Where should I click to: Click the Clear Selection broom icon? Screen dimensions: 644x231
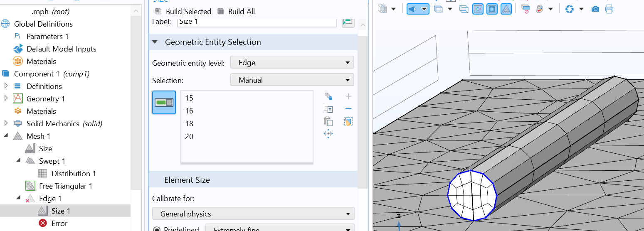point(348,121)
